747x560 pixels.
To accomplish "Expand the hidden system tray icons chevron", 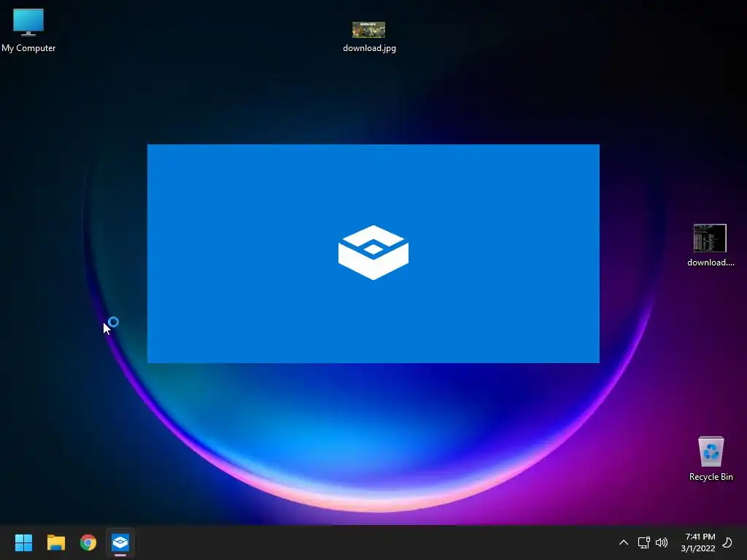I will tap(623, 542).
